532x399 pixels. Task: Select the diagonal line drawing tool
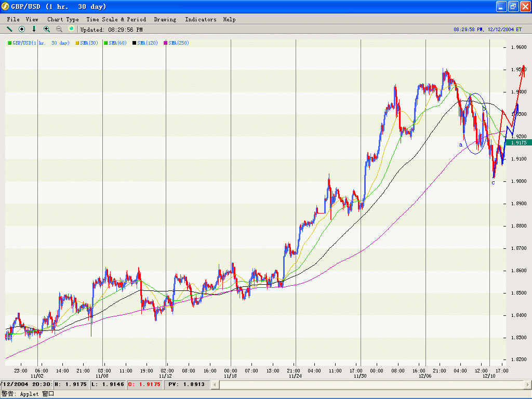[9, 30]
